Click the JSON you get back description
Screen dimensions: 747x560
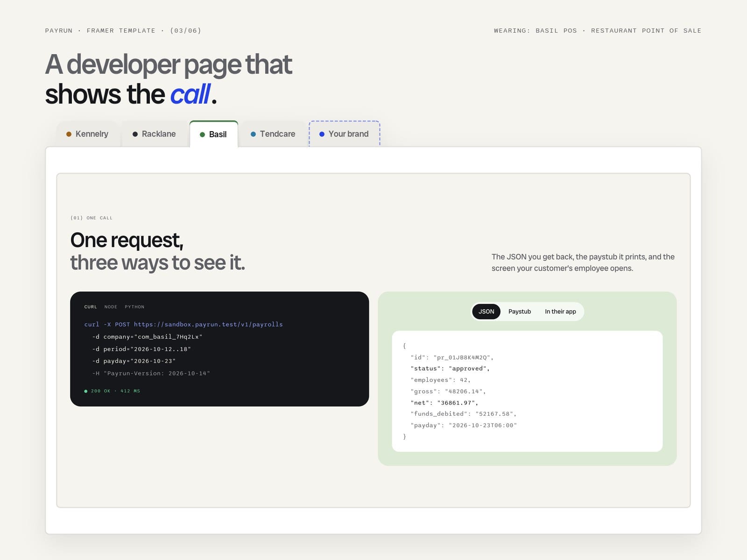point(583,262)
